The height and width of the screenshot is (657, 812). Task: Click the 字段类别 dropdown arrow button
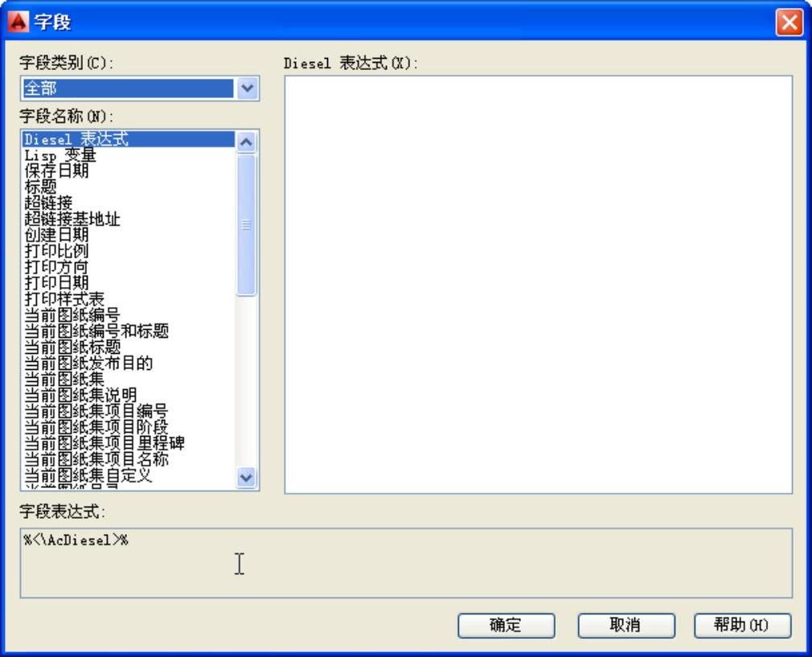[x=248, y=88]
